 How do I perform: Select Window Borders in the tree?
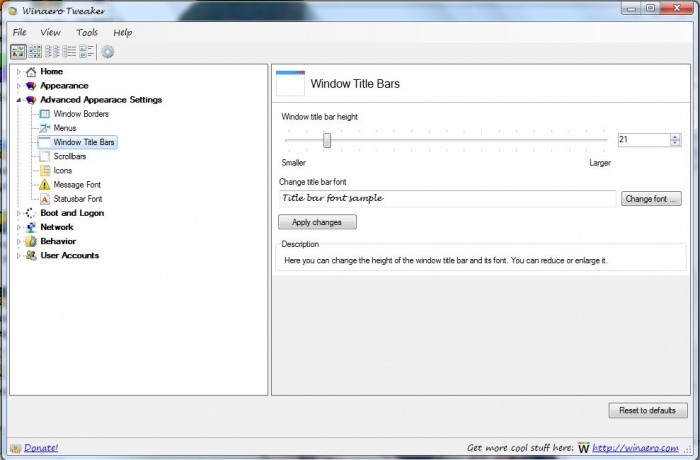[81, 114]
